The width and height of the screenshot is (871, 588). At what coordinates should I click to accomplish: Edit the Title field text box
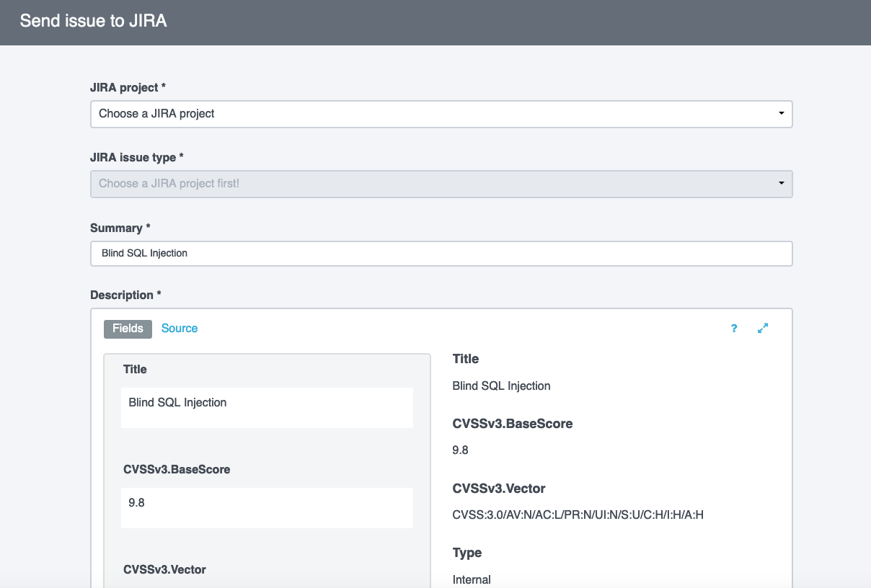click(267, 408)
